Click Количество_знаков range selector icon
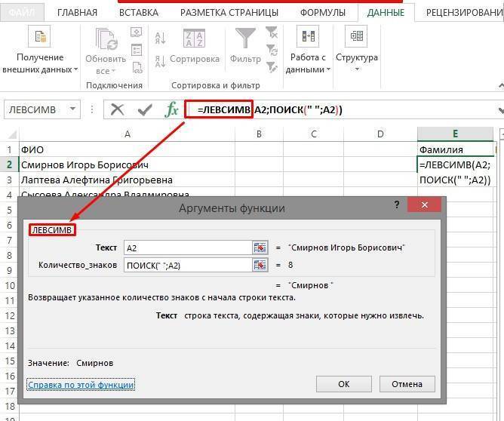This screenshot has width=504, height=421. pos(260,265)
